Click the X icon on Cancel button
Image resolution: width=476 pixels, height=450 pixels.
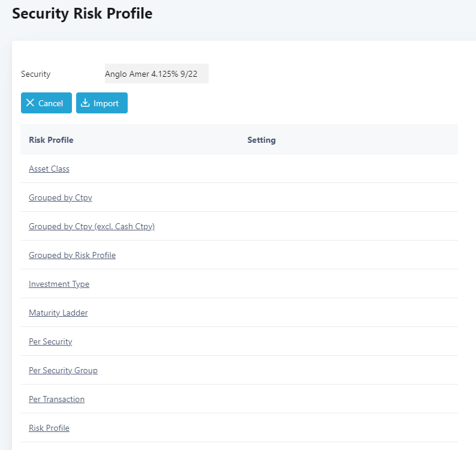[30, 103]
